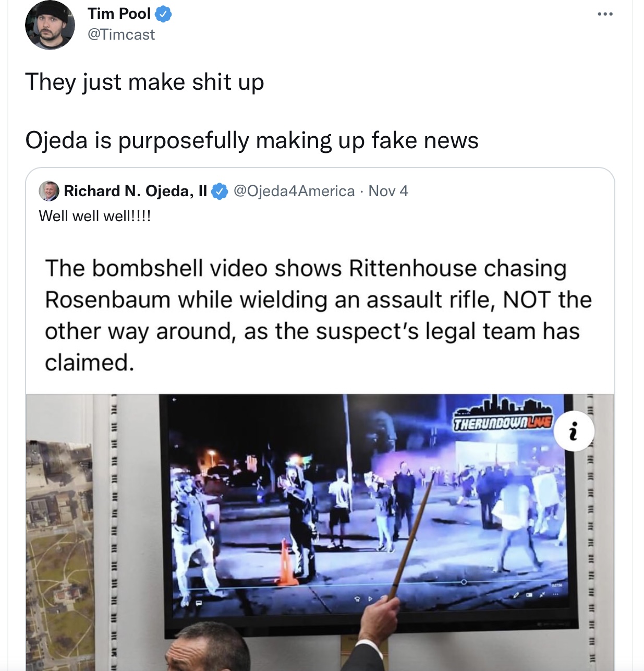The height and width of the screenshot is (671, 644).
Task: Click Tim Pool's blue verified badge
Action: (164, 14)
